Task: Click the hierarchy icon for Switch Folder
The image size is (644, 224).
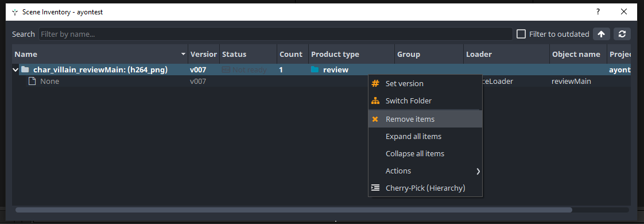Action: tap(375, 101)
